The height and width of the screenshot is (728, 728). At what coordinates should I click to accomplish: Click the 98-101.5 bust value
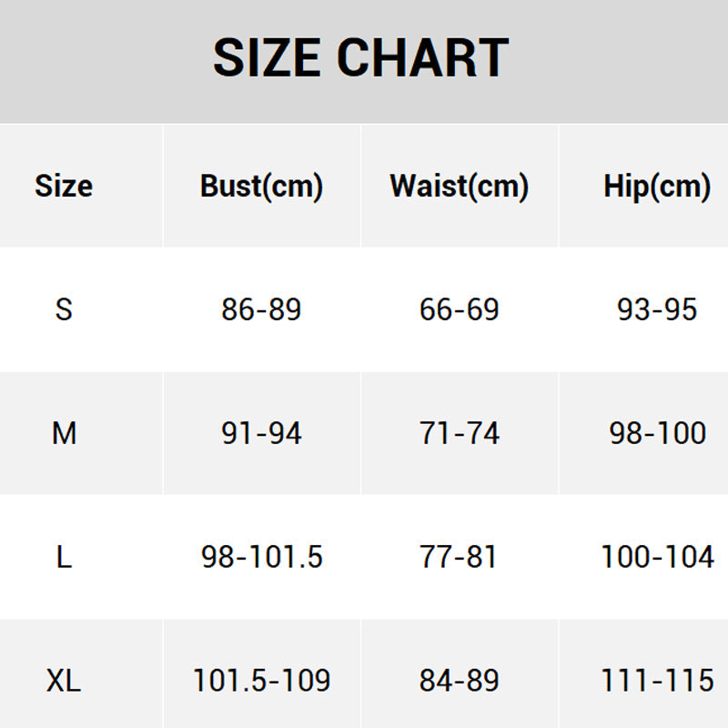(x=261, y=557)
